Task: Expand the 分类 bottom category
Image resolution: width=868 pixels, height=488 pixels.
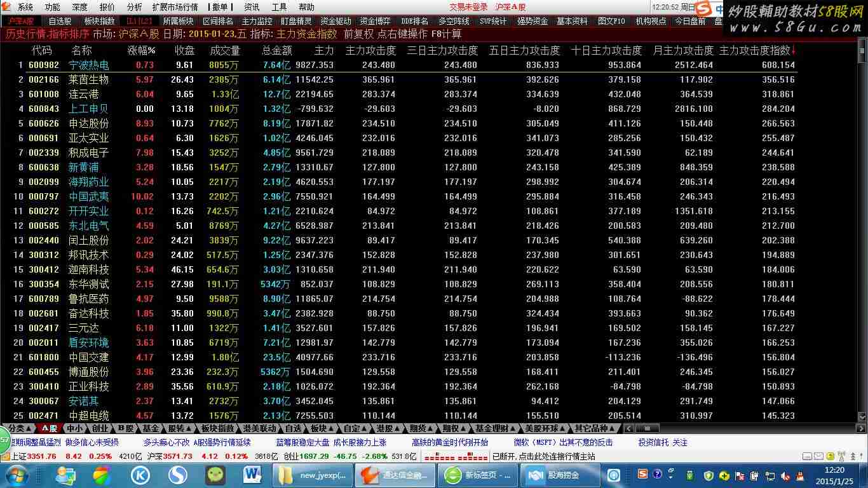Action: click(x=19, y=429)
